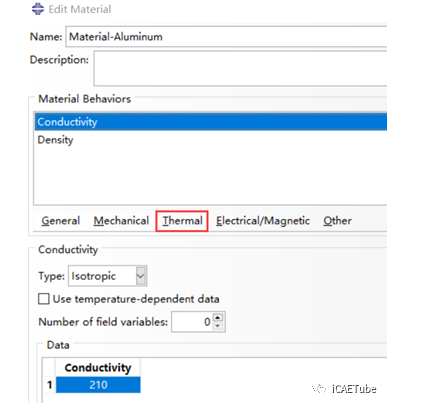
Task: Click the Number of field variables box
Action: click(x=192, y=322)
